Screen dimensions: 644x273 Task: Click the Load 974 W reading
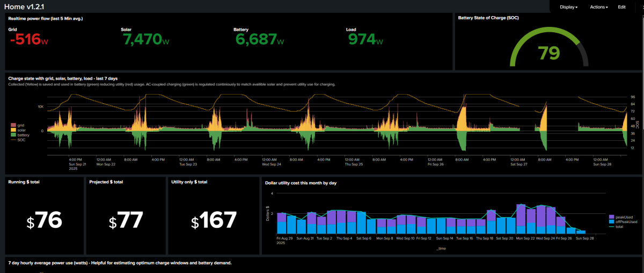point(365,40)
